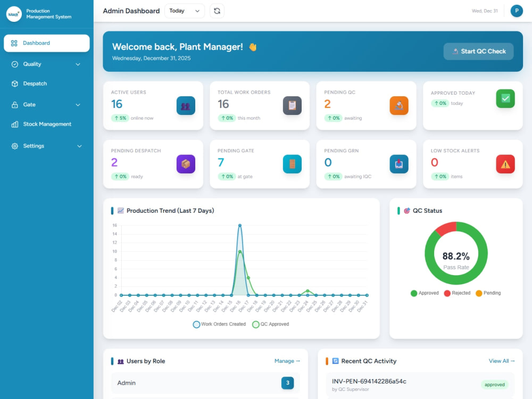This screenshot has height=399, width=532.
Task: Click the Dashboard grid icon in the sidebar
Action: [14, 43]
